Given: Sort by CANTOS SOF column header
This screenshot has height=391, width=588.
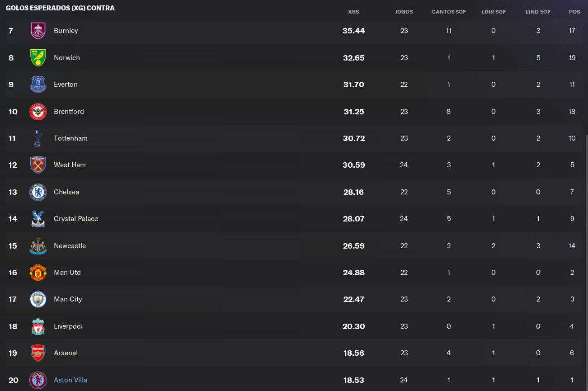Looking at the screenshot, I should (x=448, y=12).
